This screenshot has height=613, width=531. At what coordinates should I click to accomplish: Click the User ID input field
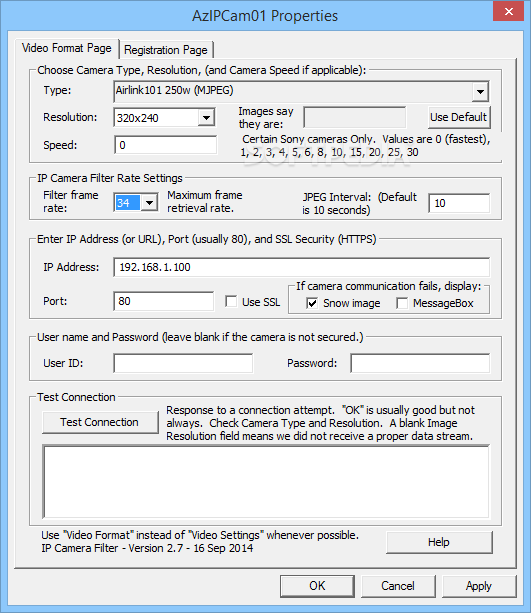tap(183, 363)
